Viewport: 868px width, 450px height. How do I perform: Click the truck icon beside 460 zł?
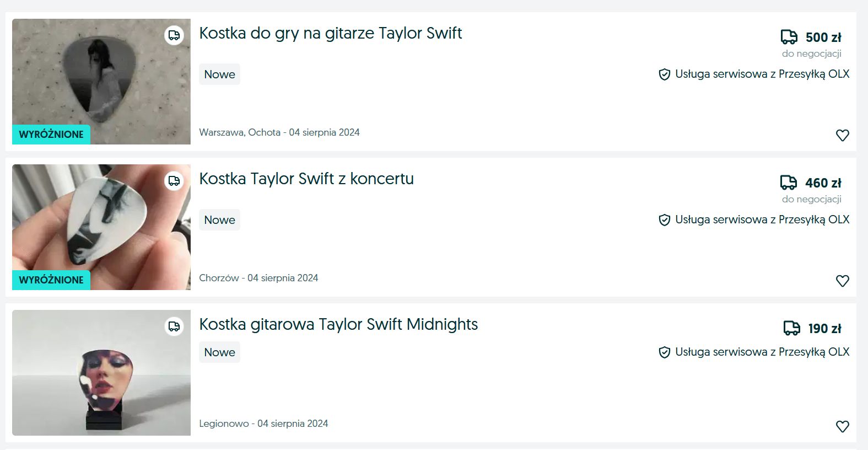(x=788, y=183)
